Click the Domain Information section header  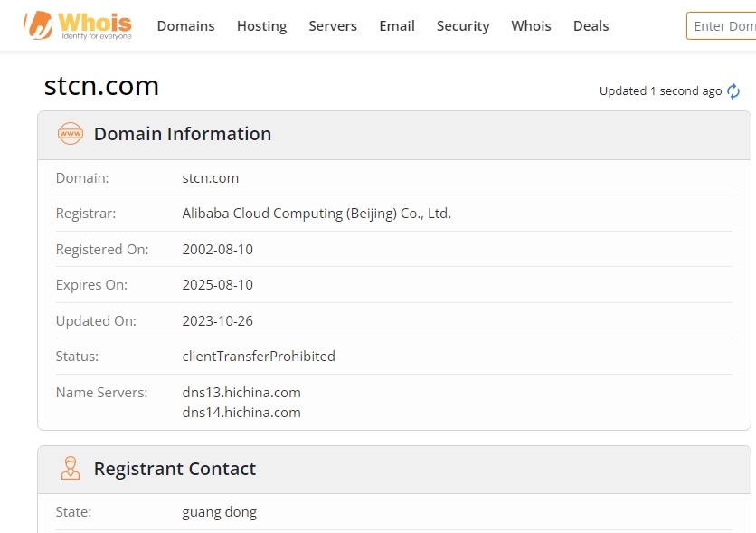coord(183,134)
